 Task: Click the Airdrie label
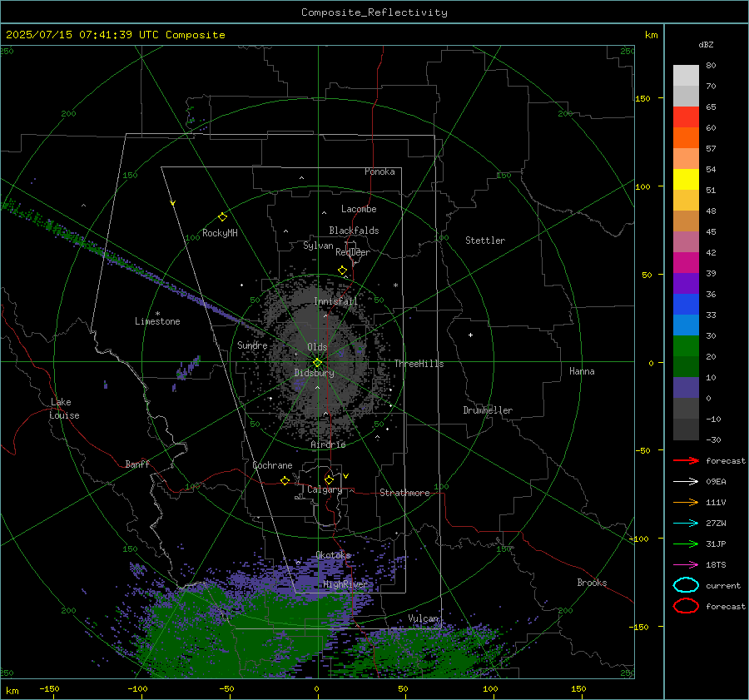pyautogui.click(x=328, y=444)
